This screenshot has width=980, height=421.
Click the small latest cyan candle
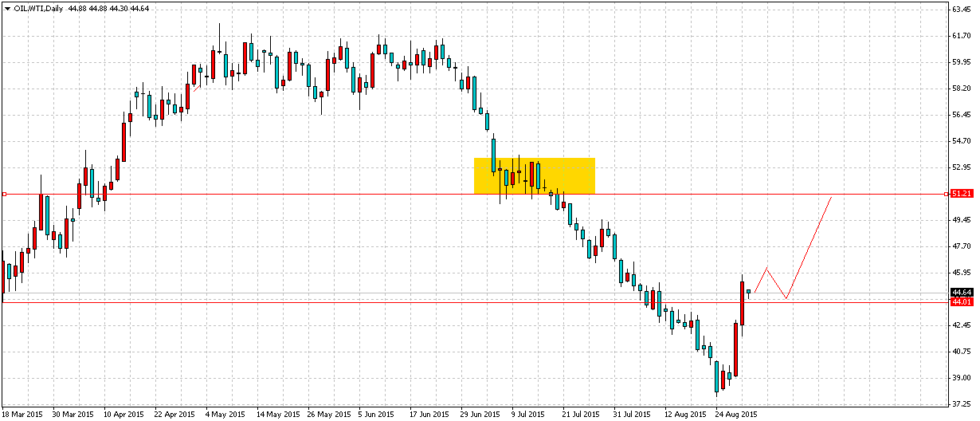coord(749,292)
